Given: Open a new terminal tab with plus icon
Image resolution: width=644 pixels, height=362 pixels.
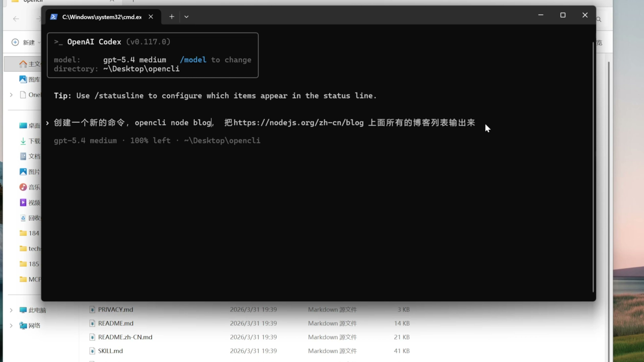Looking at the screenshot, I should click(172, 17).
